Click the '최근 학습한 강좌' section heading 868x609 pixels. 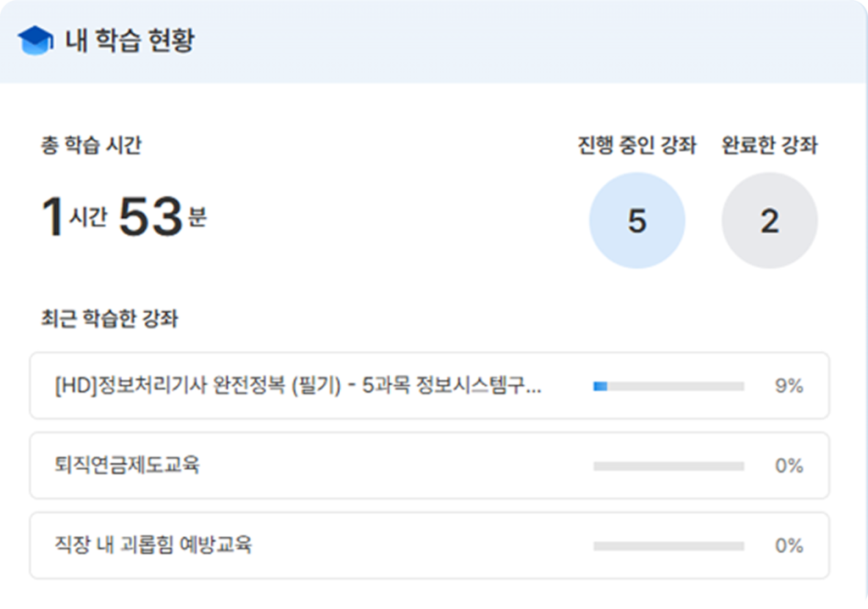pyautogui.click(x=109, y=319)
